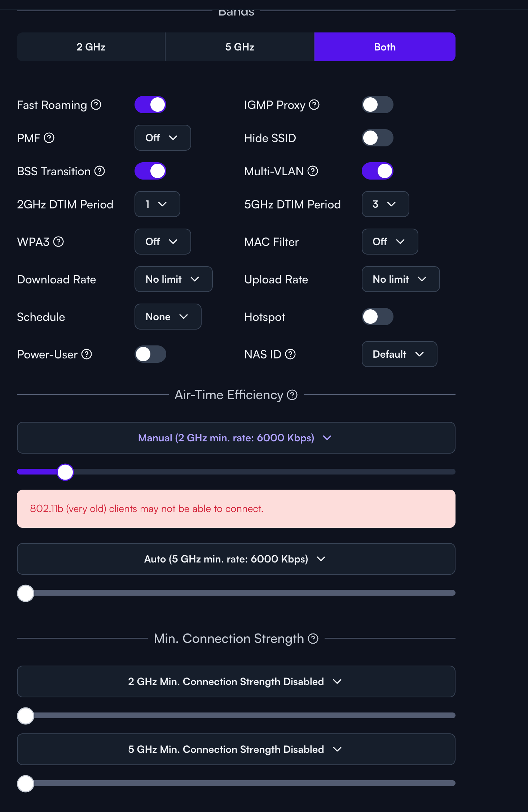Click the IGMP Proxy help icon
This screenshot has width=528, height=812.
coord(314,105)
